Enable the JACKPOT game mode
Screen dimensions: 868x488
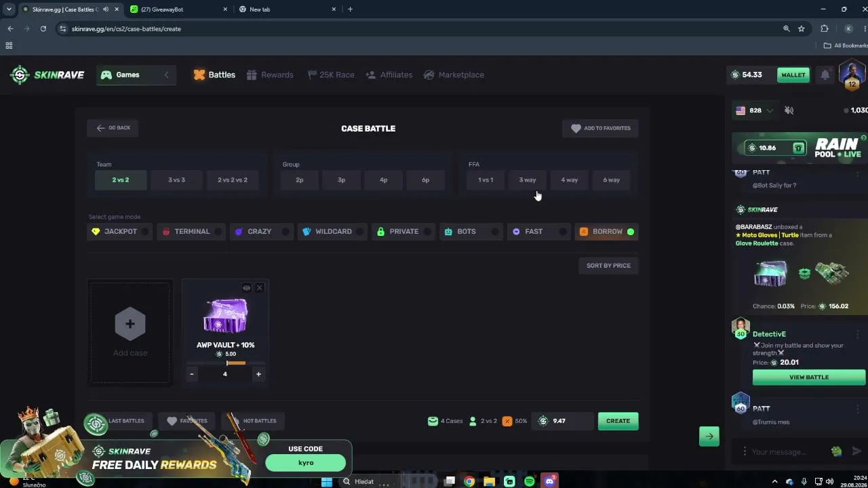pyautogui.click(x=121, y=231)
